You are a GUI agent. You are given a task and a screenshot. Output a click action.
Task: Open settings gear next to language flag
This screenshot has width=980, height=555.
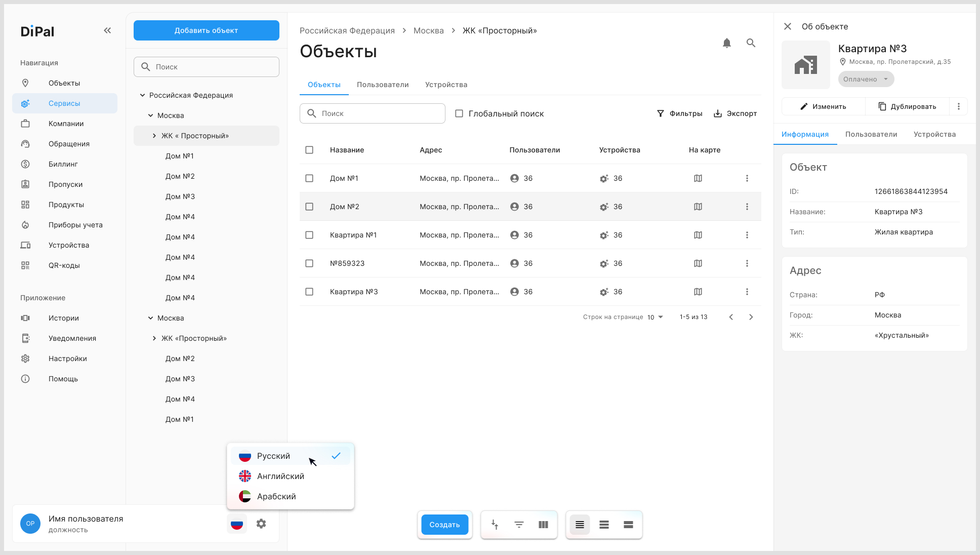(261, 524)
